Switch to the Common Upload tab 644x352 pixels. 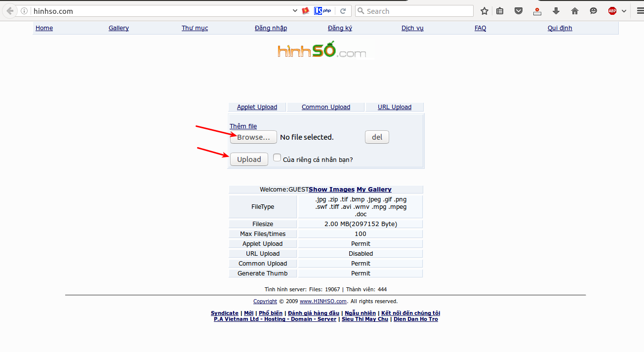point(326,107)
